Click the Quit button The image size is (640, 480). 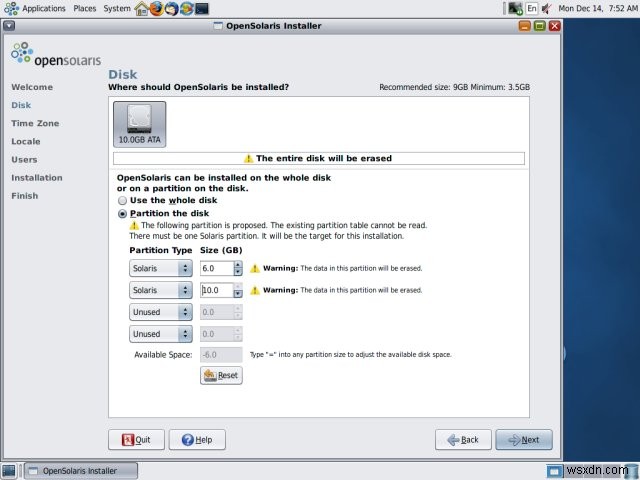click(x=136, y=440)
